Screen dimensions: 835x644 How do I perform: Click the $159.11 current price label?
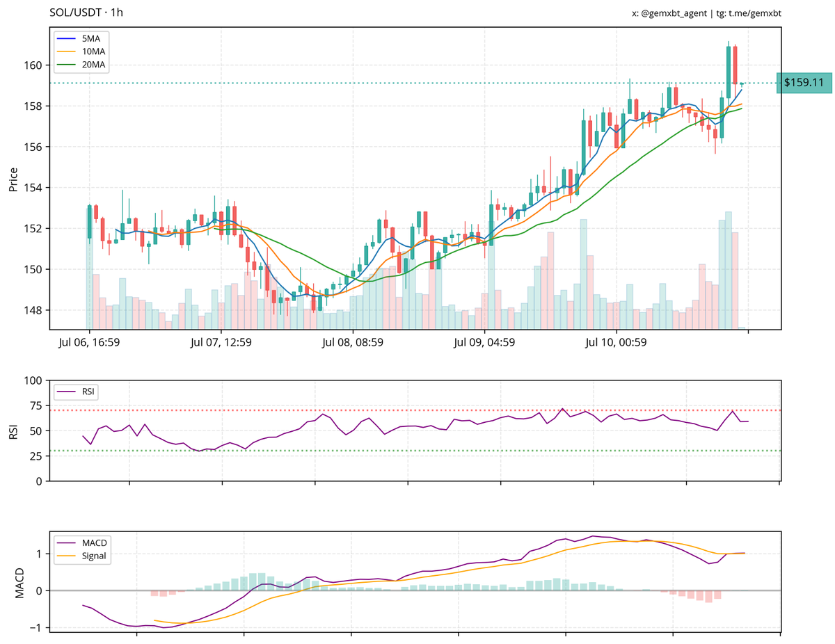tap(804, 83)
